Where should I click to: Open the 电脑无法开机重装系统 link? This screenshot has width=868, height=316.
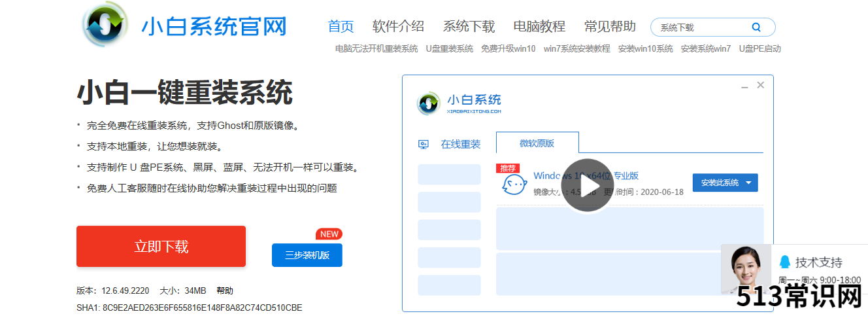tap(376, 48)
